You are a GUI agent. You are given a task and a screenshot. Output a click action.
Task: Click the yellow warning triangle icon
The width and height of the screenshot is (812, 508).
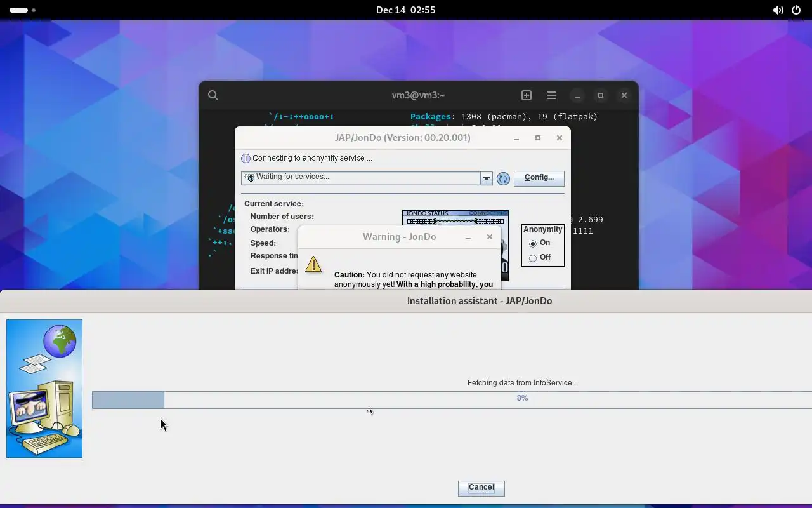tap(313, 264)
